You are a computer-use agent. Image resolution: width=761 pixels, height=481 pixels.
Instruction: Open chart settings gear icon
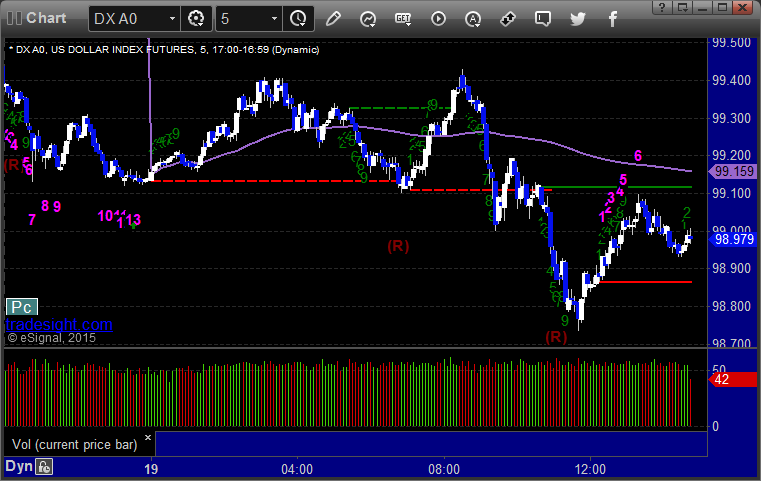[x=196, y=19]
